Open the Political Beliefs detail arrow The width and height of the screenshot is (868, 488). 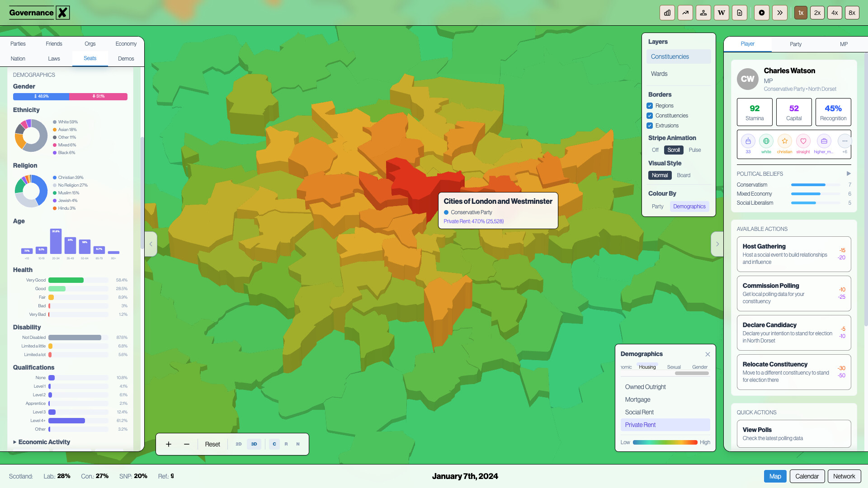849,174
